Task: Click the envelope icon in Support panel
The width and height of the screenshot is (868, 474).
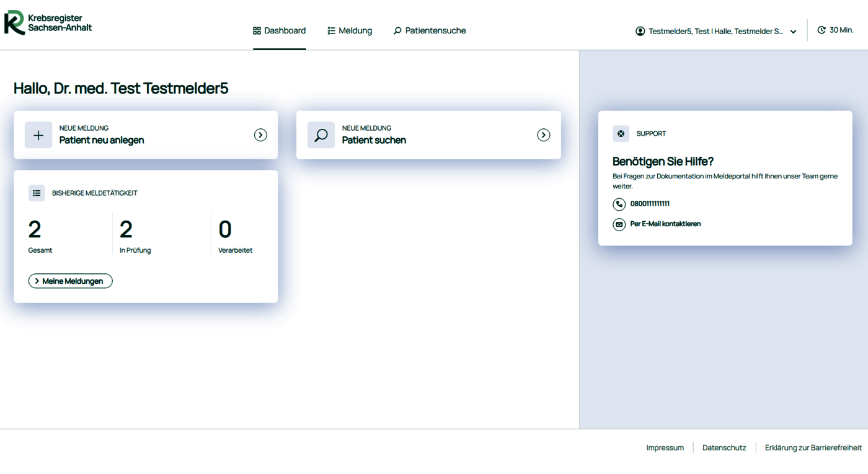Action: pyautogui.click(x=619, y=224)
